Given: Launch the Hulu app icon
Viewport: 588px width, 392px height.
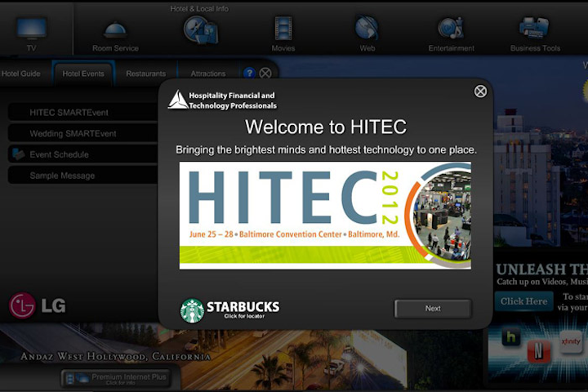Looking at the screenshot, I should [x=510, y=336].
